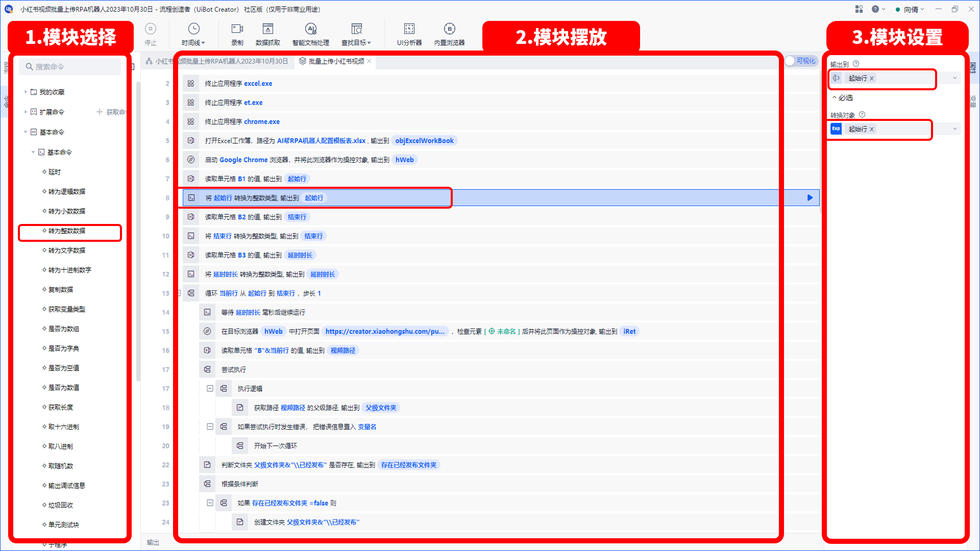Open the 转换对象 dropdown arrow
This screenshot has width=980, height=551.
[955, 129]
